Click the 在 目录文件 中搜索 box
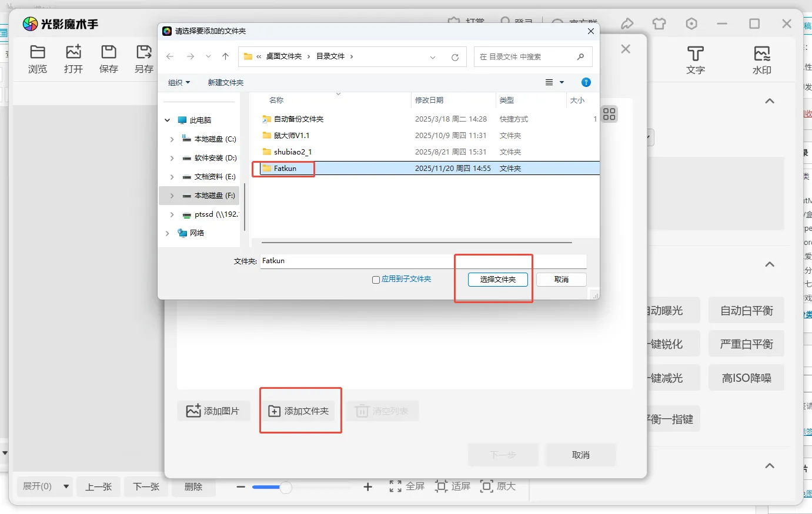812x514 pixels. point(533,57)
